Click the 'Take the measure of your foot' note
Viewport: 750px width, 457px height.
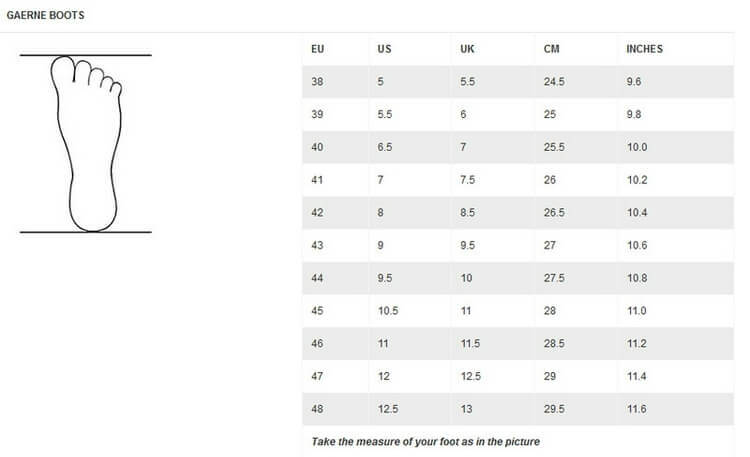pyautogui.click(x=425, y=442)
